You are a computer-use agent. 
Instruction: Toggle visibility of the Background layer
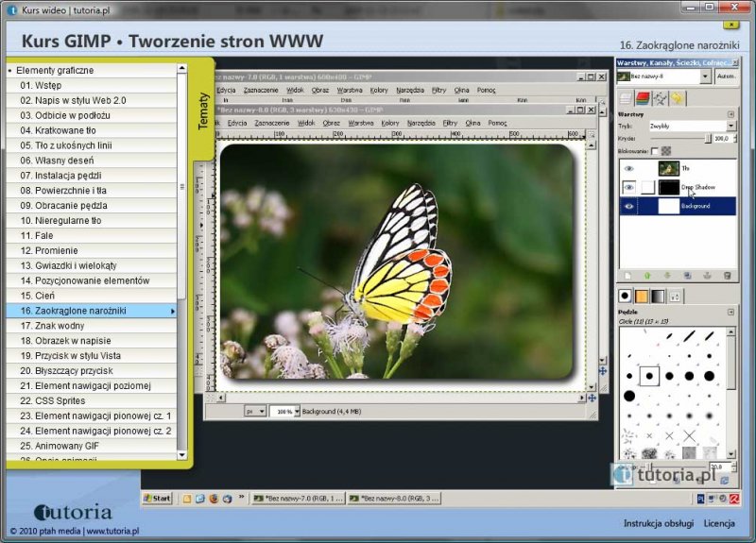pyautogui.click(x=628, y=205)
